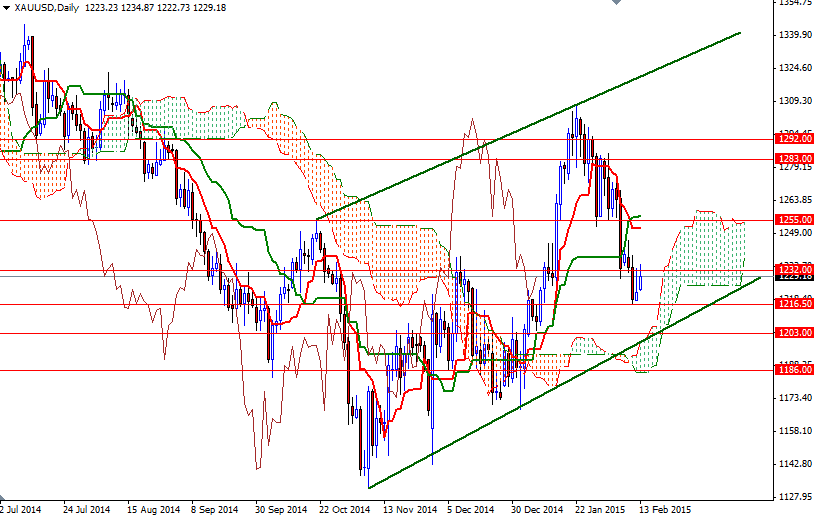Click the 24 Jul 2014 date label
Viewport: 814px width, 516px height.
point(87,510)
